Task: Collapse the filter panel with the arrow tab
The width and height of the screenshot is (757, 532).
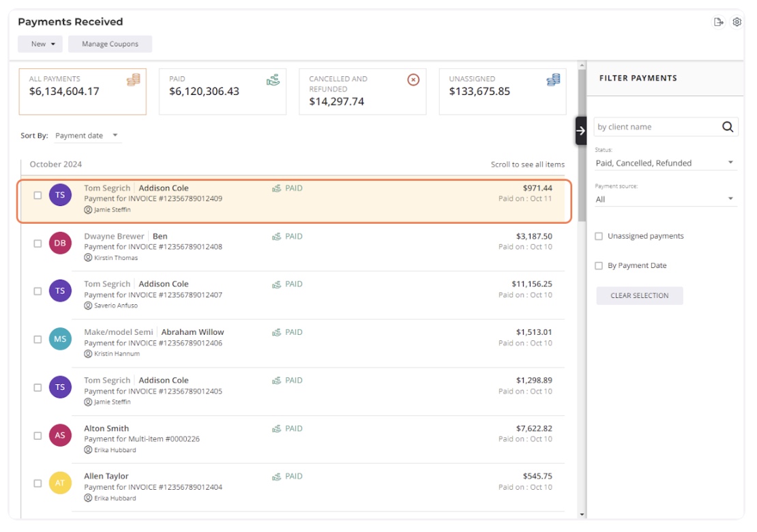Action: coord(581,130)
